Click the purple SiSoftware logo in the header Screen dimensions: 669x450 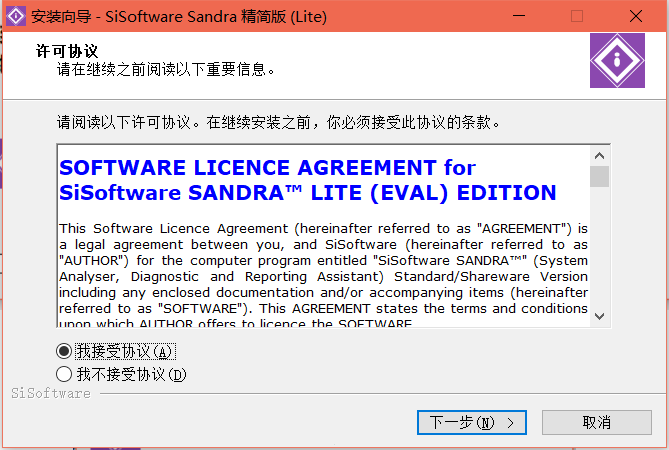point(617,61)
